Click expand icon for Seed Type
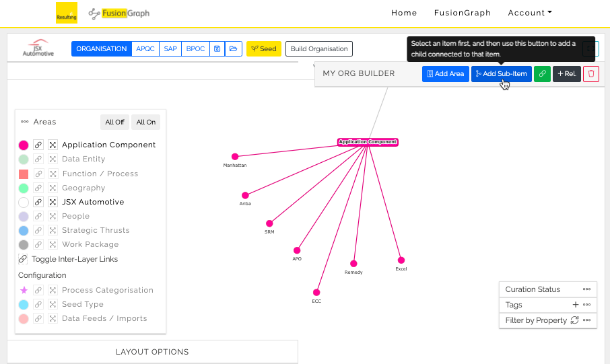 coord(53,304)
